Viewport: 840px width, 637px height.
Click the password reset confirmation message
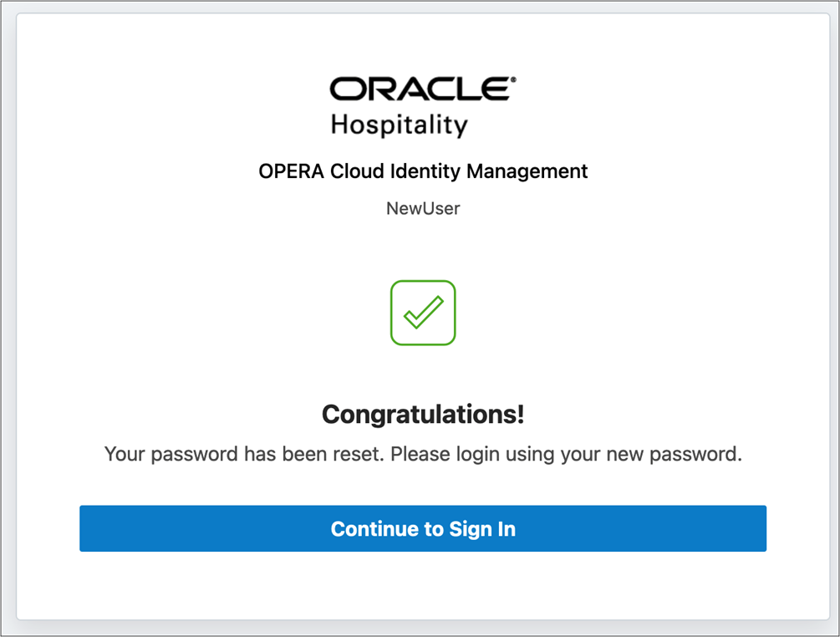[x=422, y=454]
